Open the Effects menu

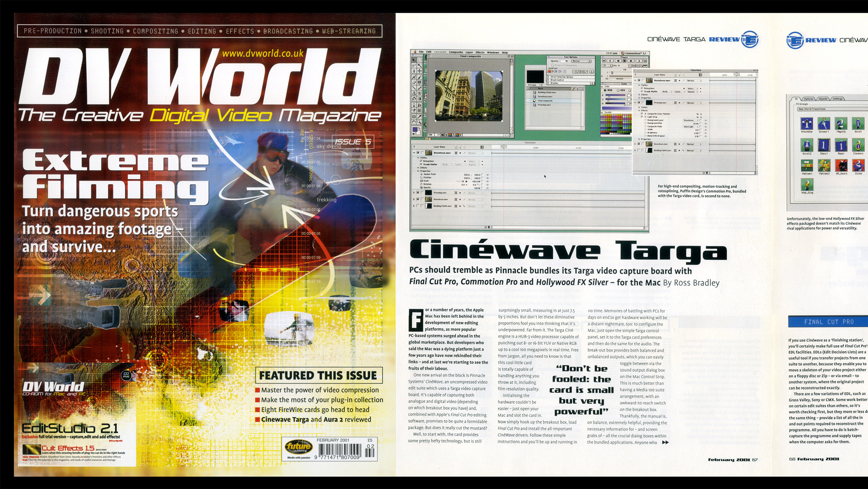tap(480, 52)
